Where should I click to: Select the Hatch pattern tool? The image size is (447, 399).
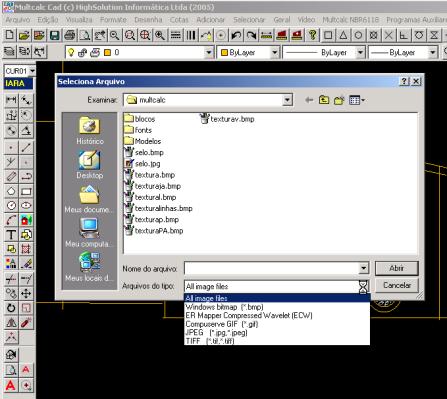[26, 249]
